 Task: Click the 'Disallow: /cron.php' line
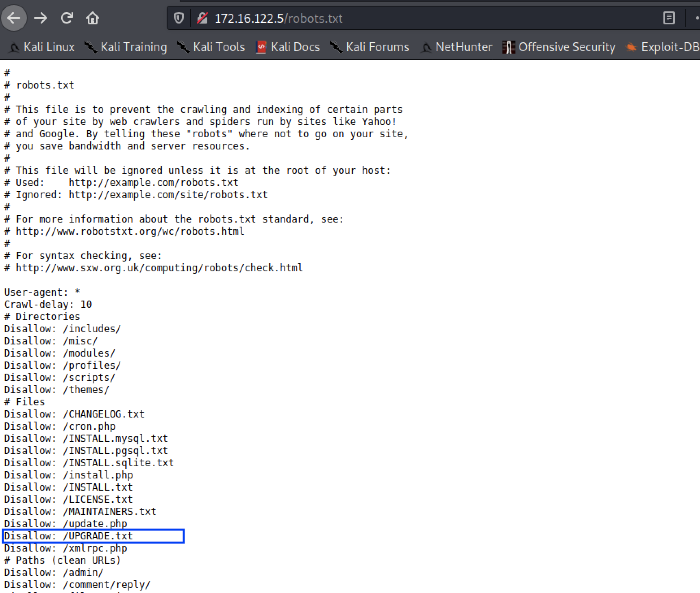tap(60, 426)
